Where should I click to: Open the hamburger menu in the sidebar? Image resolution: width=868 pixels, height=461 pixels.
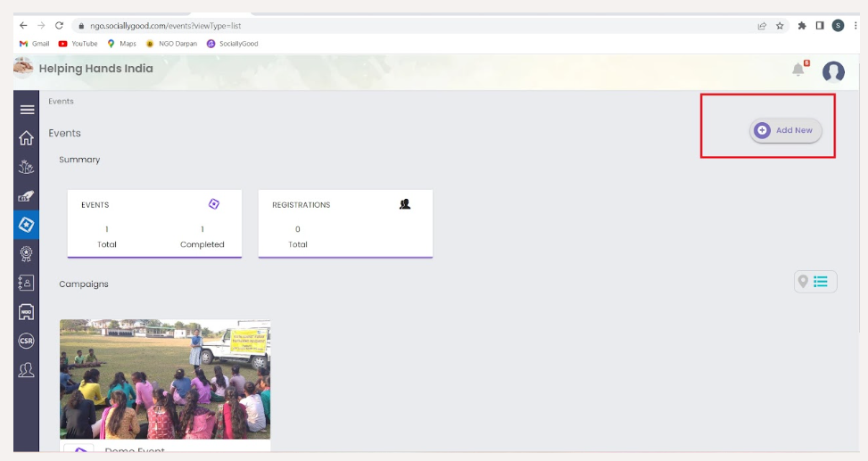(x=27, y=110)
